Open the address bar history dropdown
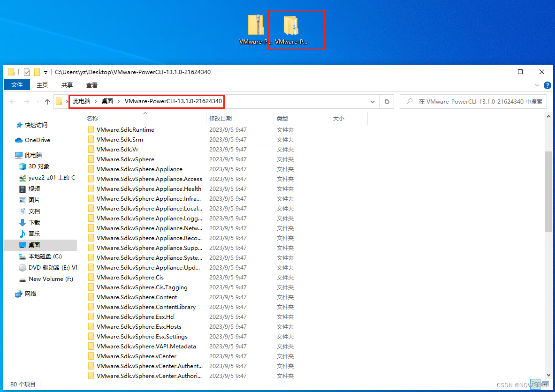 coord(373,102)
